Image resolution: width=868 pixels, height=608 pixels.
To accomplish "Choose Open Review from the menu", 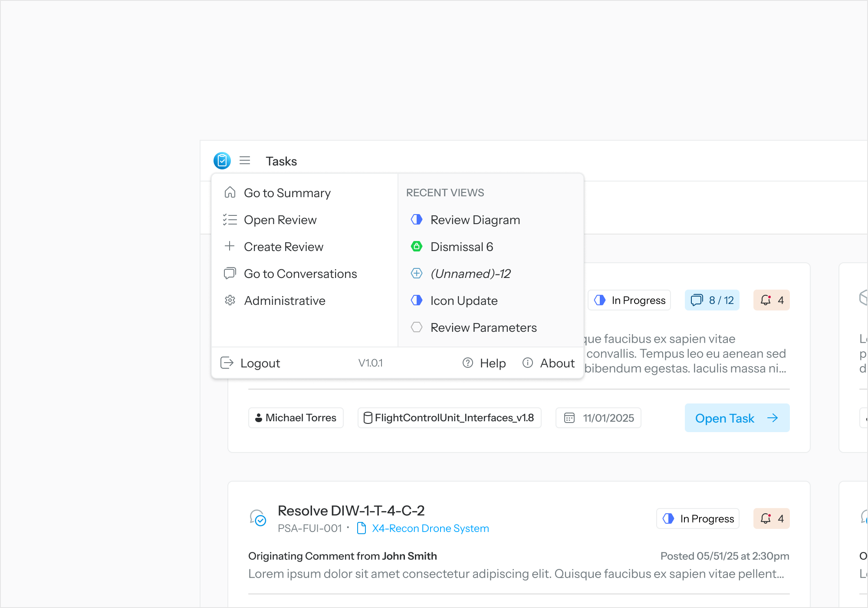I will pos(280,220).
